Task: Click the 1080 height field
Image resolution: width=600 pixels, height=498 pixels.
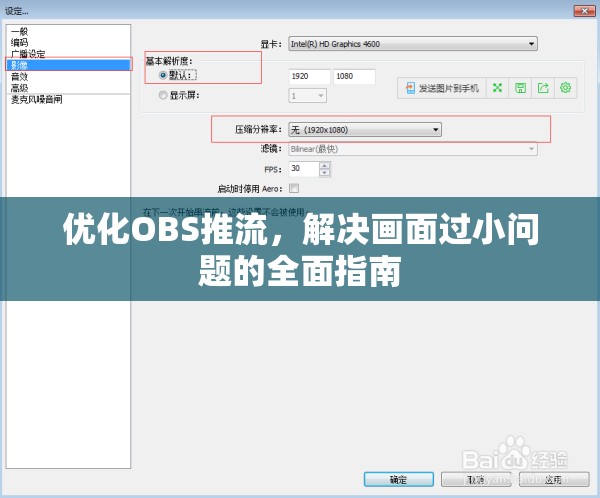Action: (354, 76)
